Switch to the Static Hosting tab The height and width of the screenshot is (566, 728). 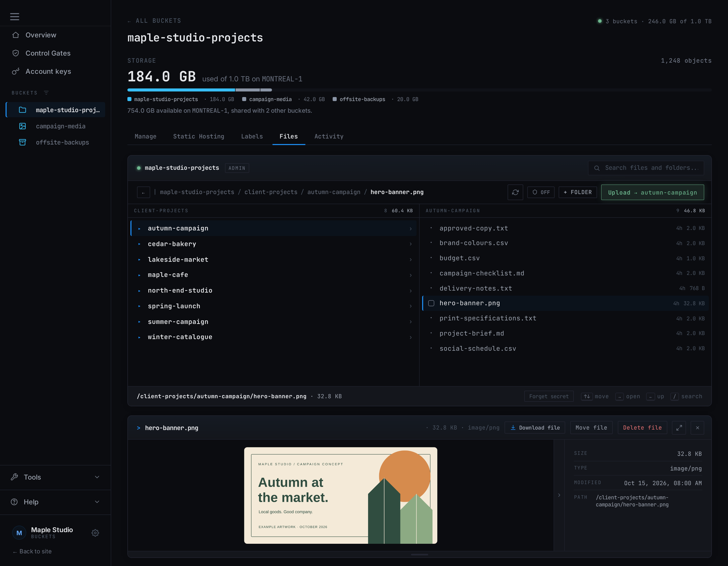[x=199, y=136]
